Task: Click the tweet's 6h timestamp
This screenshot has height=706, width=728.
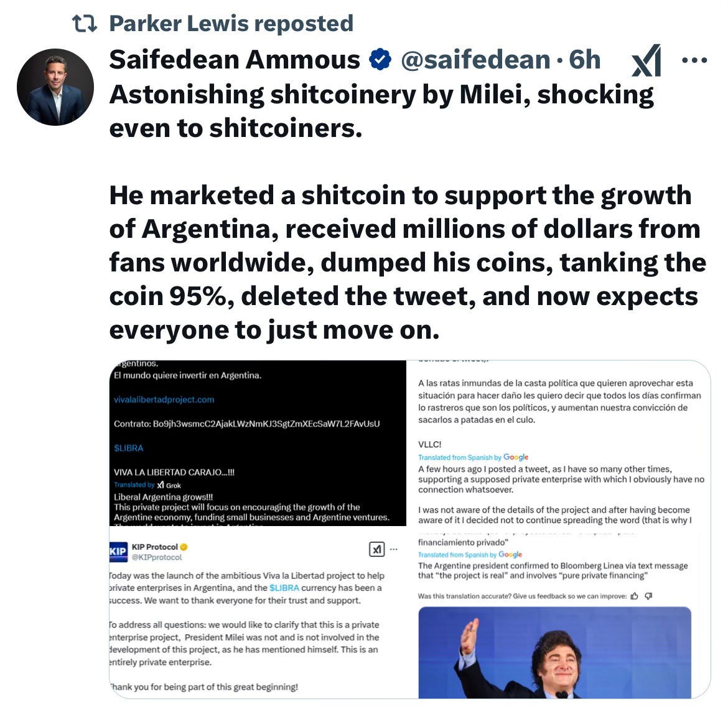Action: pyautogui.click(x=584, y=60)
